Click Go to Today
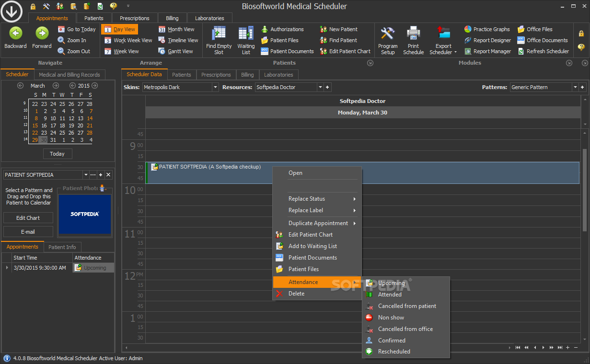 point(77,29)
